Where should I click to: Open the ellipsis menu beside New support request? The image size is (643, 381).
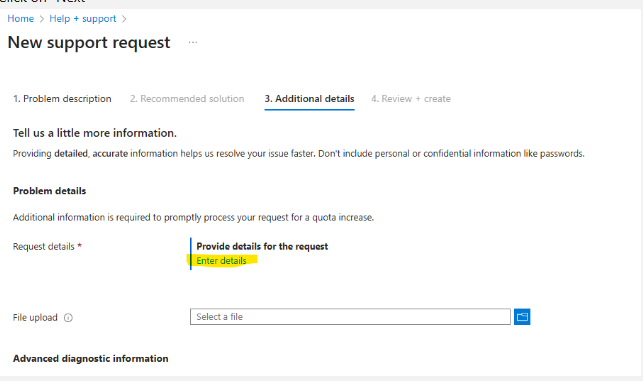pyautogui.click(x=193, y=42)
